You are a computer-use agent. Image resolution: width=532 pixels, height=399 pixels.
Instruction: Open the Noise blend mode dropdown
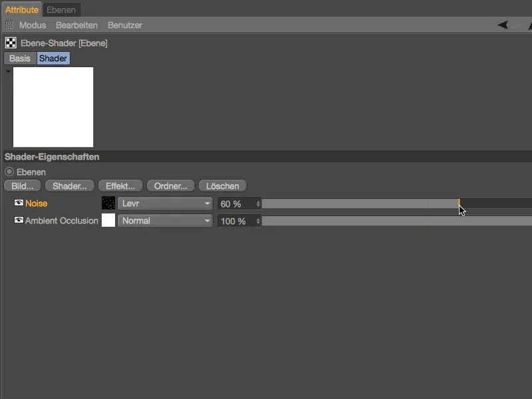pyautogui.click(x=165, y=203)
